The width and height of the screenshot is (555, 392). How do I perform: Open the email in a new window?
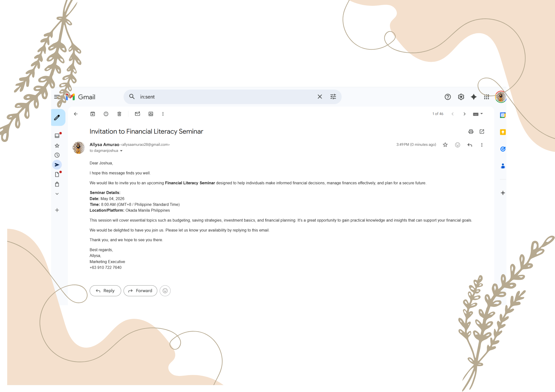(482, 132)
